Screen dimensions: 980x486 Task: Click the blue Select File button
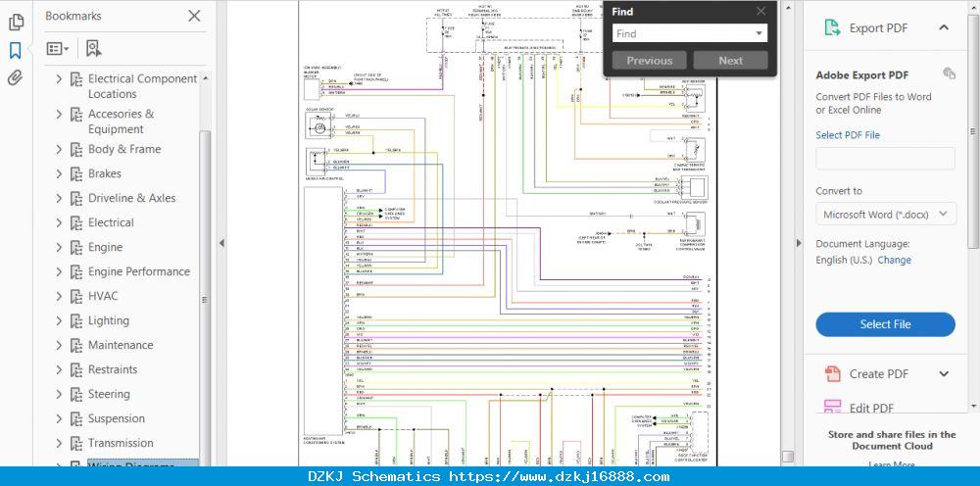(x=885, y=324)
